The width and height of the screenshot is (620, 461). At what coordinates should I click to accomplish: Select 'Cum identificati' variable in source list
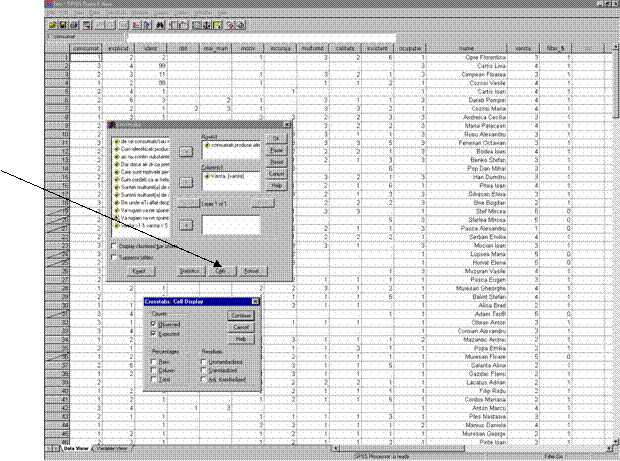142,149
